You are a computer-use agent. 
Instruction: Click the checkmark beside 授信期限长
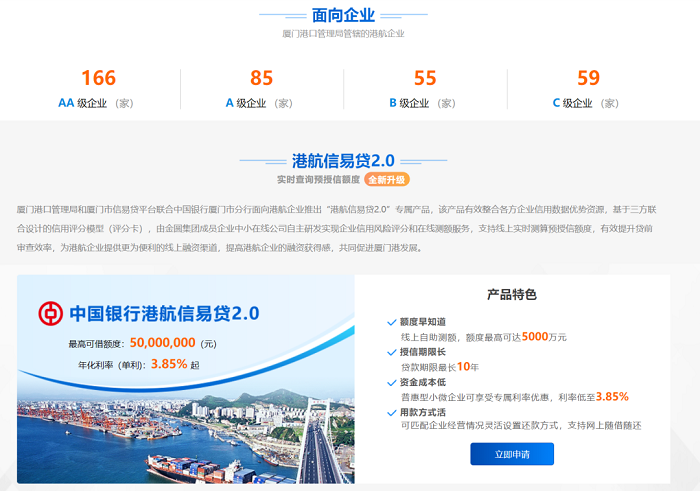(391, 352)
